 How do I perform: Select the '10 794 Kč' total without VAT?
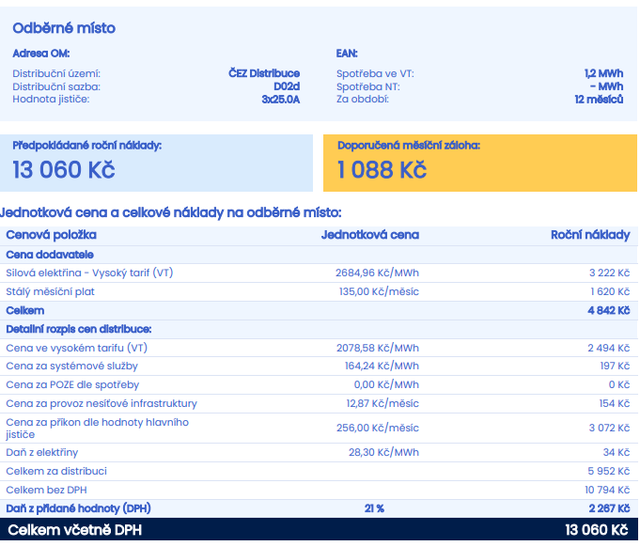click(607, 490)
